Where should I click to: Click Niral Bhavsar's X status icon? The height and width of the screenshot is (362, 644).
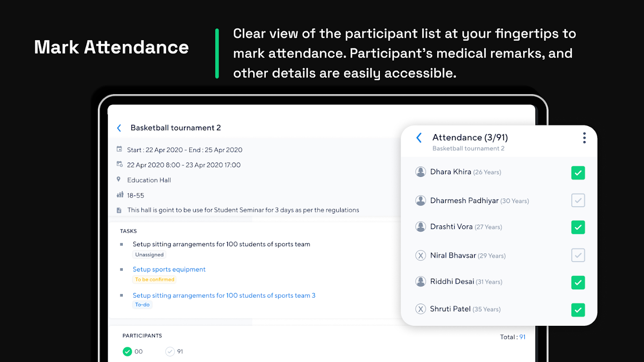click(421, 256)
